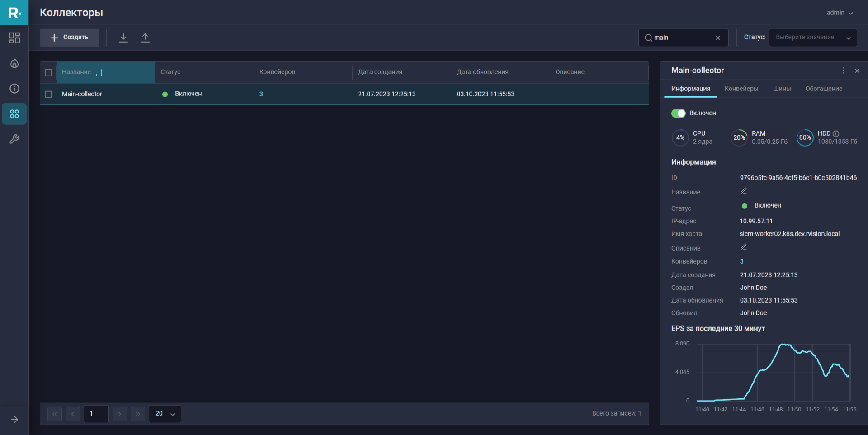Click the download import icon in toolbar
The image size is (868, 435).
click(x=123, y=38)
